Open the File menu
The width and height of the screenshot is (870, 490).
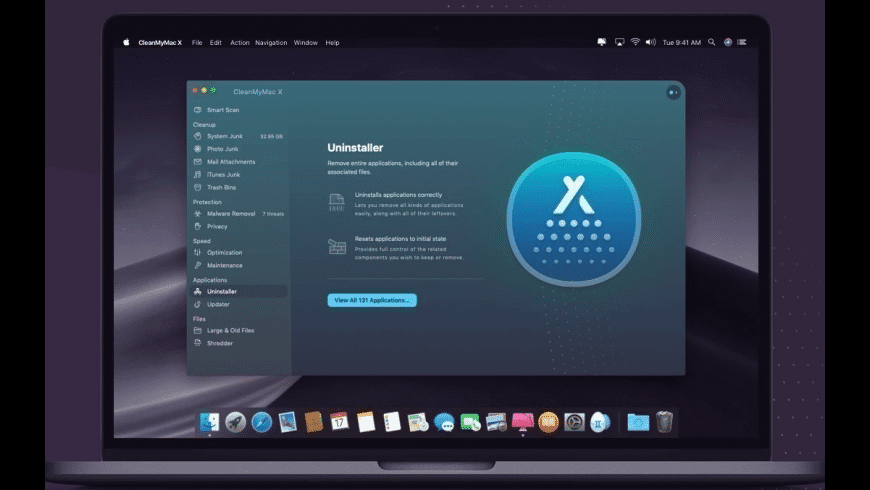[197, 43]
